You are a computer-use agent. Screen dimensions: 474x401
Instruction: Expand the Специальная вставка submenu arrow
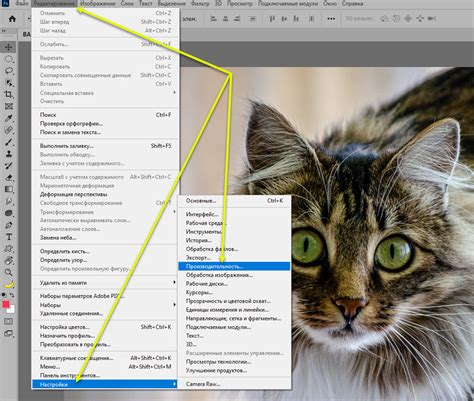click(x=174, y=92)
